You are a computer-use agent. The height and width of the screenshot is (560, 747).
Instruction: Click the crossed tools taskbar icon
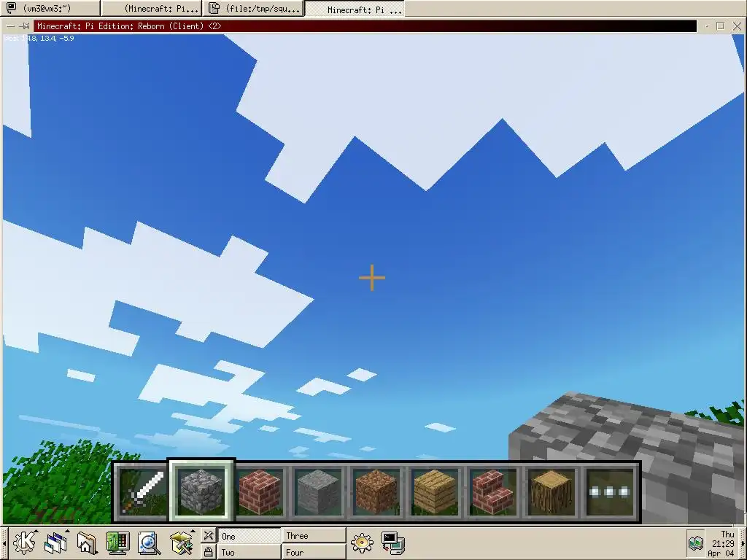coord(208,536)
